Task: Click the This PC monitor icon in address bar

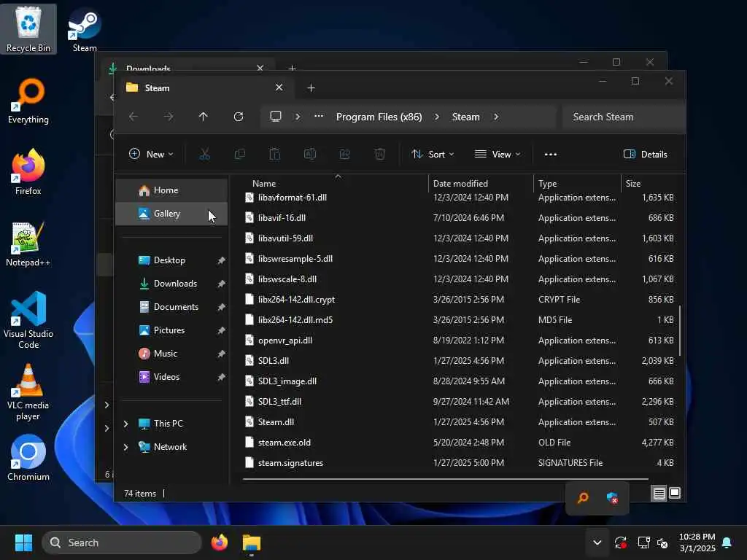Action: [276, 117]
